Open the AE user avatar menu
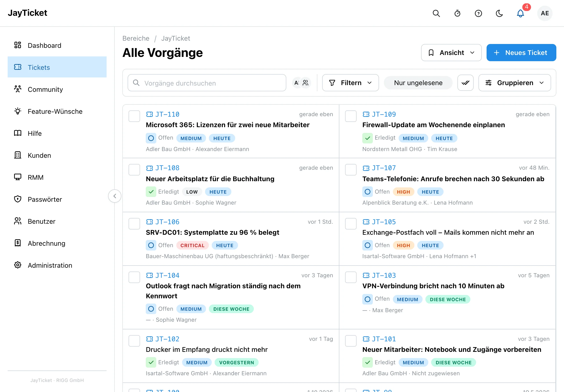 coord(545,13)
